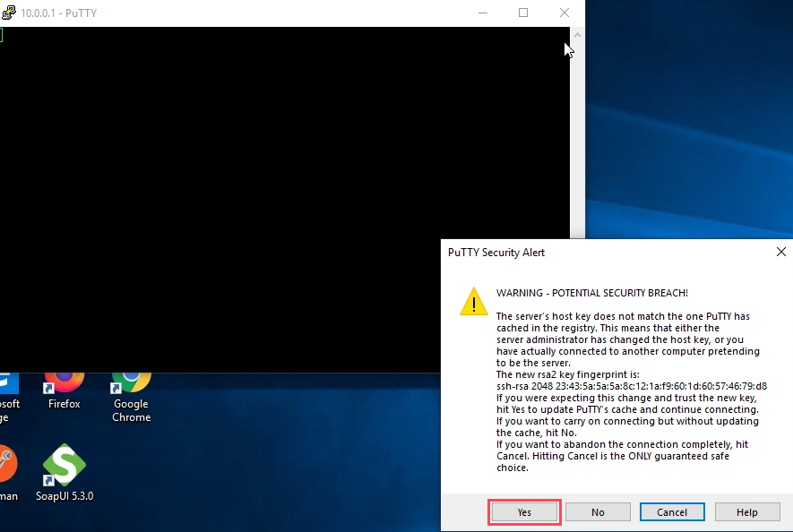Cancel the PuTTY connection
The width and height of the screenshot is (793, 532).
point(672,512)
